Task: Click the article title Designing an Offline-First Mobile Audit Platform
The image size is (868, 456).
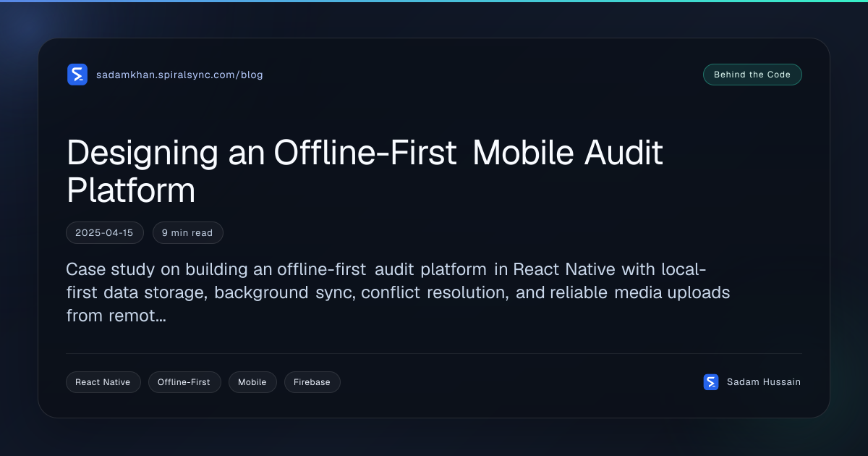Action: coord(365,172)
